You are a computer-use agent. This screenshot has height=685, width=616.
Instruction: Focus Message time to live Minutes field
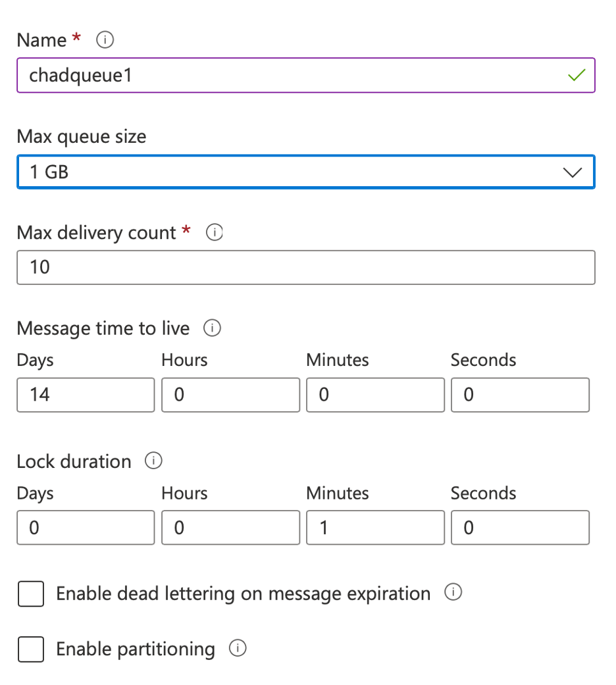tap(375, 395)
